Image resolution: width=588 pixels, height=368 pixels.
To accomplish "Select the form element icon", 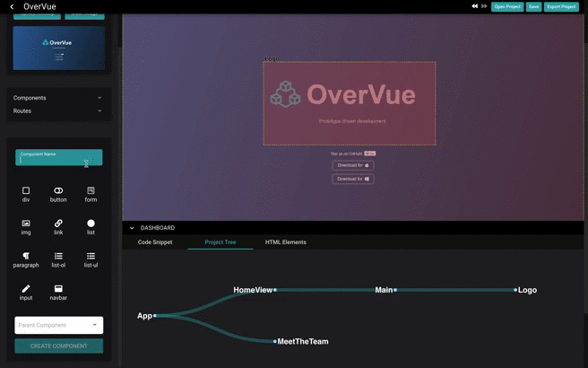I will click(91, 190).
